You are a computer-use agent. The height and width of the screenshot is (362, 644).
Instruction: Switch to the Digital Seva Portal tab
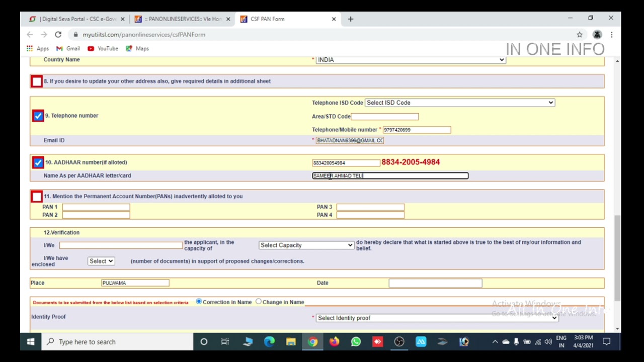click(x=73, y=19)
